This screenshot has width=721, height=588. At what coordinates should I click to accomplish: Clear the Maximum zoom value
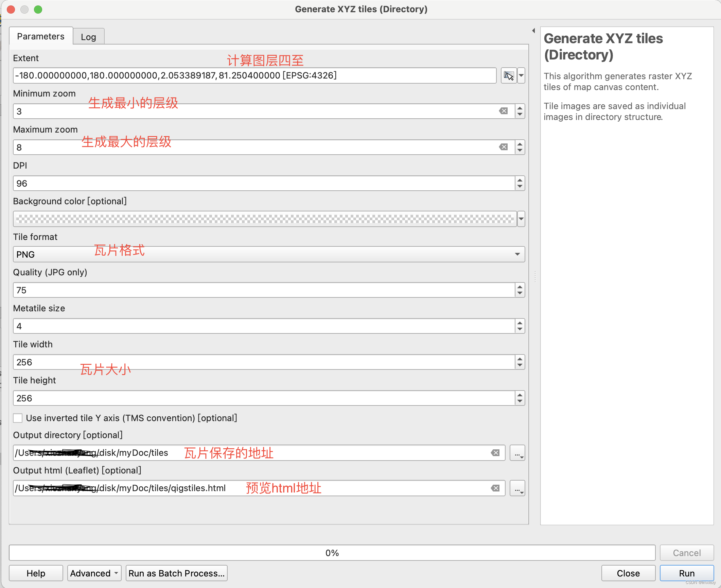tap(503, 147)
